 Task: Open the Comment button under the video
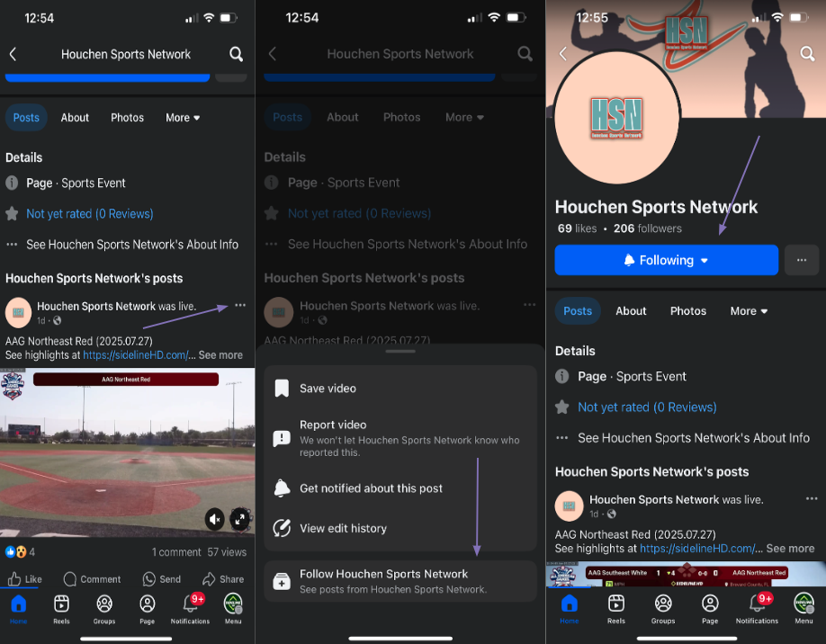pos(92,579)
